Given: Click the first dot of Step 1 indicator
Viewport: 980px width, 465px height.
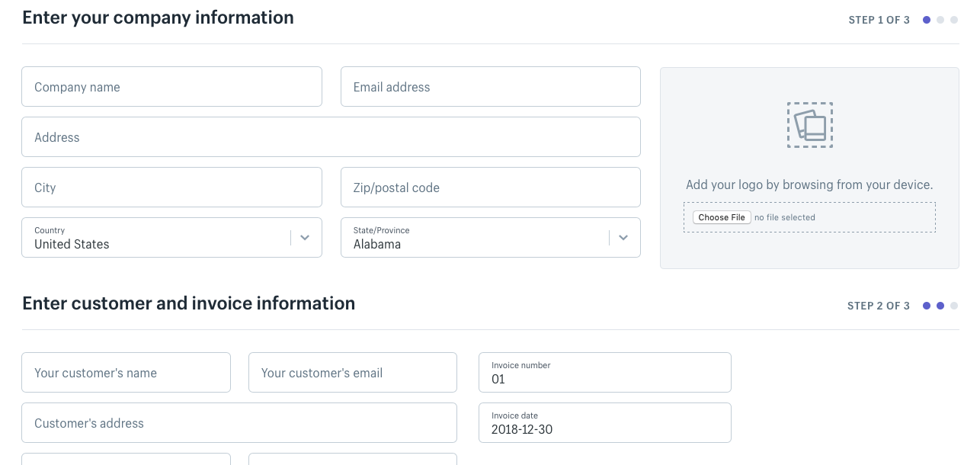Looking at the screenshot, I should coord(927,20).
